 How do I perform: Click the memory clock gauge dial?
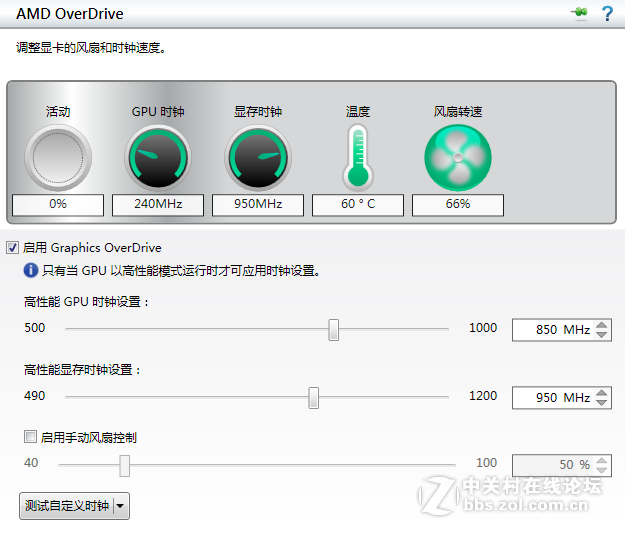[x=258, y=157]
